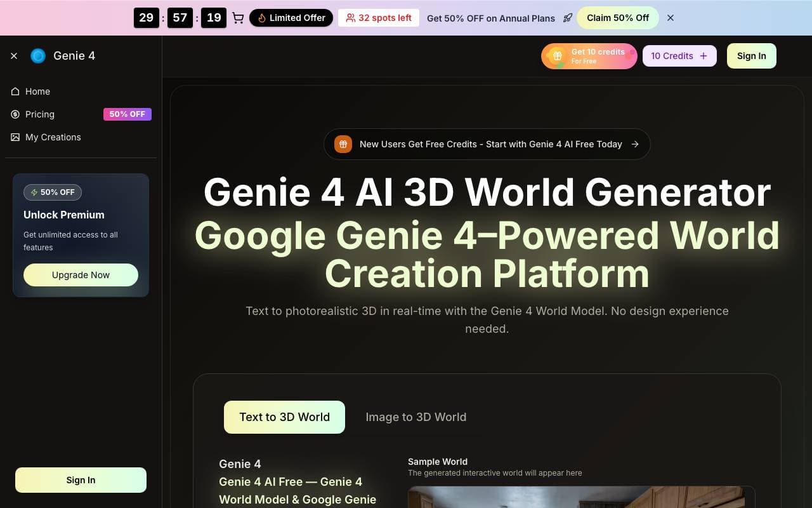The image size is (812, 508).
Task: Click the My Creations image icon
Action: 15,137
